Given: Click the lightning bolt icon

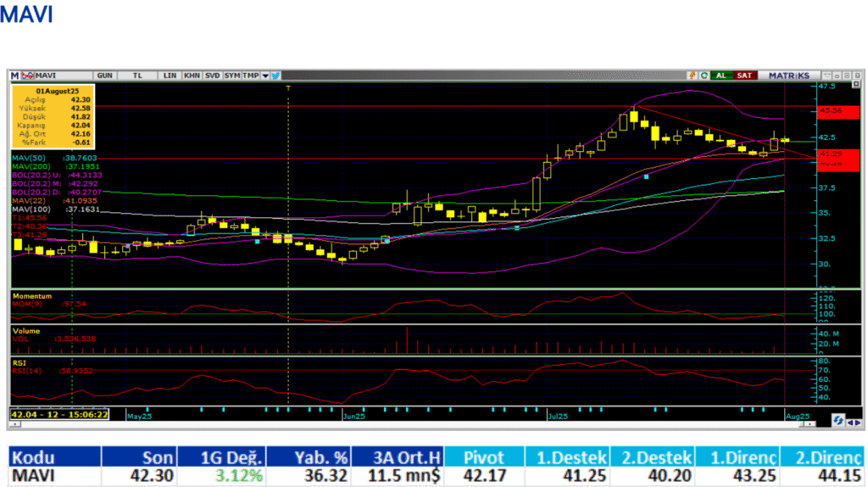Looking at the screenshot, I should [692, 76].
